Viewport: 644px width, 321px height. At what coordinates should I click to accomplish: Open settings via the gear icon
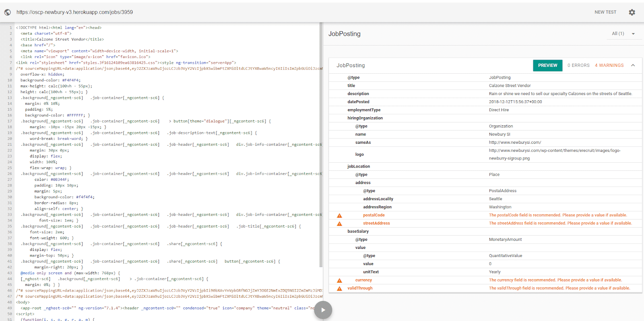[632, 12]
